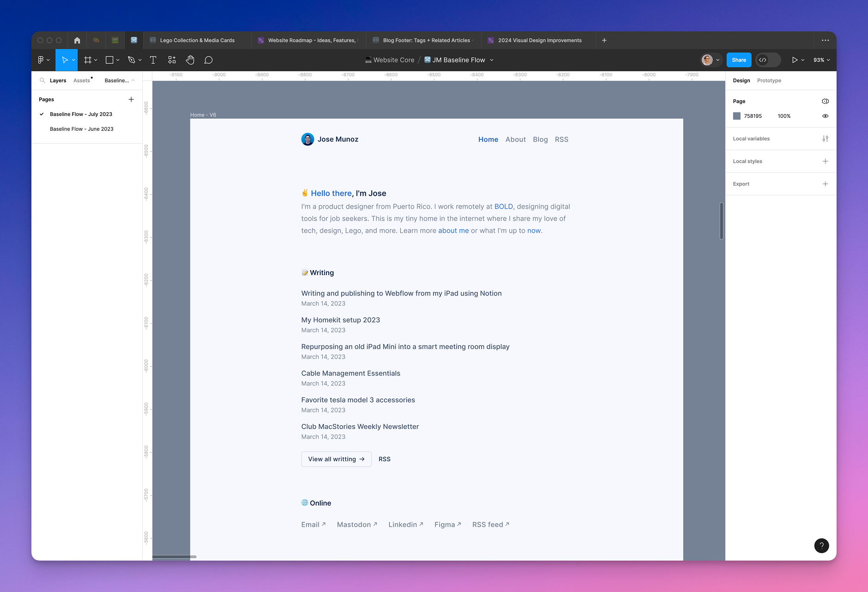Select Baseline Flow - June 2023 page

(82, 129)
